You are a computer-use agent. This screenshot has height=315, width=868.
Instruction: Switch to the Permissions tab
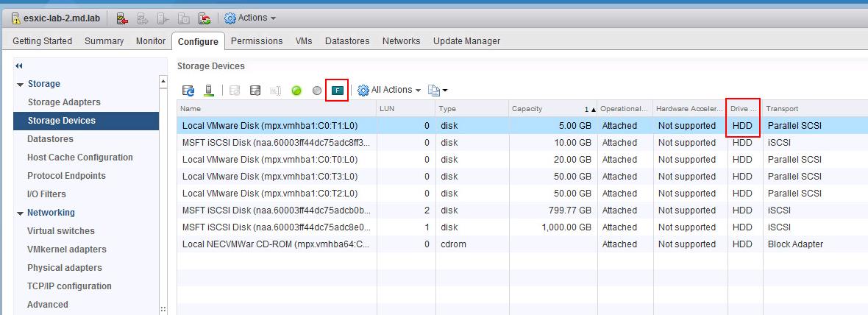point(257,41)
